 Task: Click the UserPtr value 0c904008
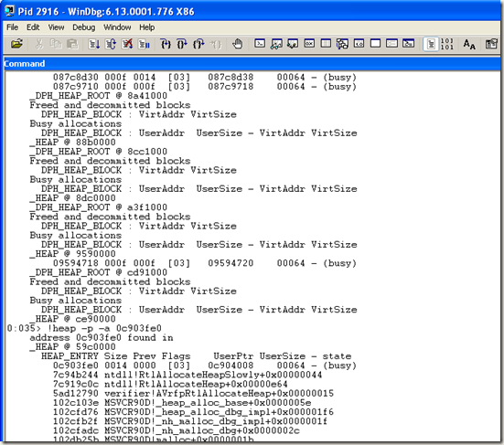coord(231,366)
